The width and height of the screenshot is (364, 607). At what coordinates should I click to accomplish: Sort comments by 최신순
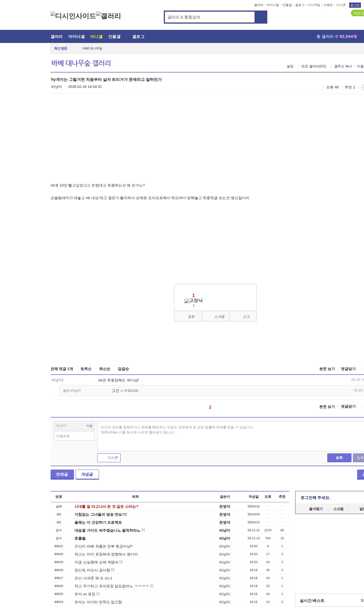click(105, 369)
